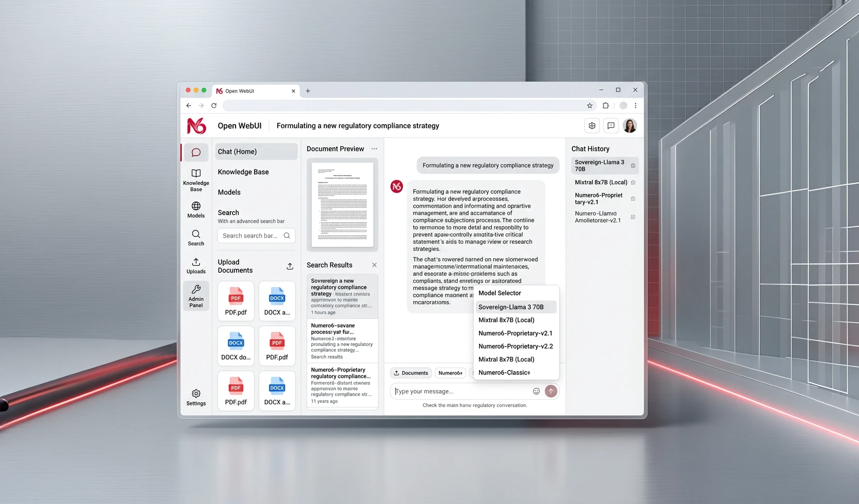
Task: Open the Models globe icon
Action: (x=196, y=210)
